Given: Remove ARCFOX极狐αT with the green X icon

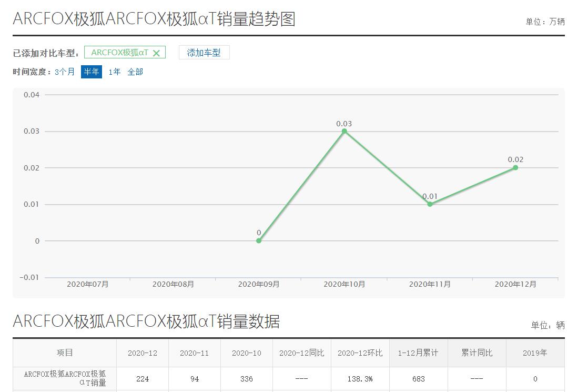Looking at the screenshot, I should [156, 53].
